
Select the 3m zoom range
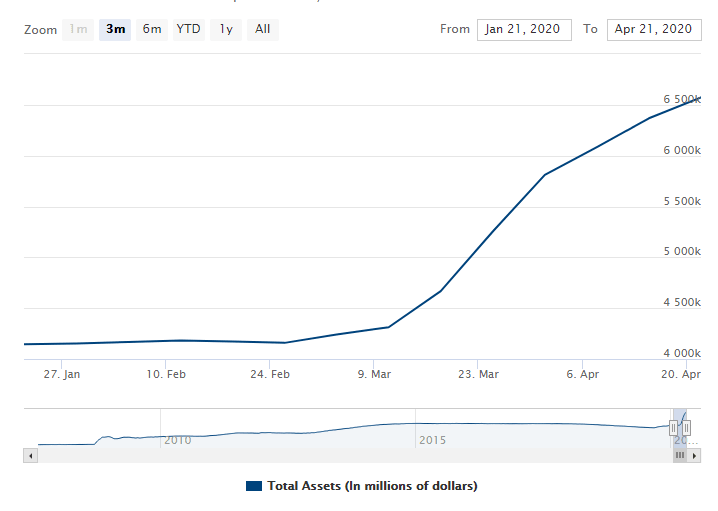[115, 29]
